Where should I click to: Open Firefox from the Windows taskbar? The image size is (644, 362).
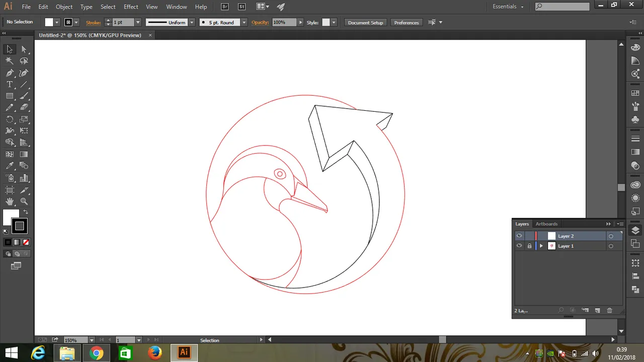point(155,353)
